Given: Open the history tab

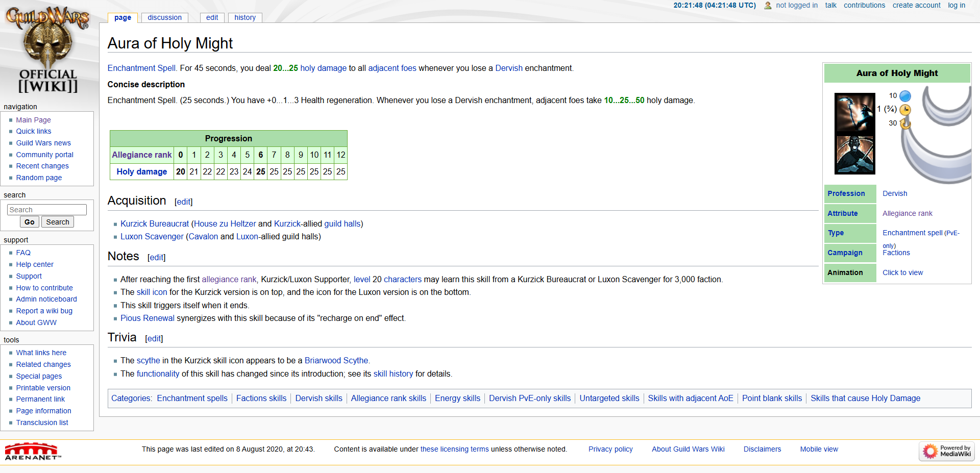Looking at the screenshot, I should click(245, 17).
